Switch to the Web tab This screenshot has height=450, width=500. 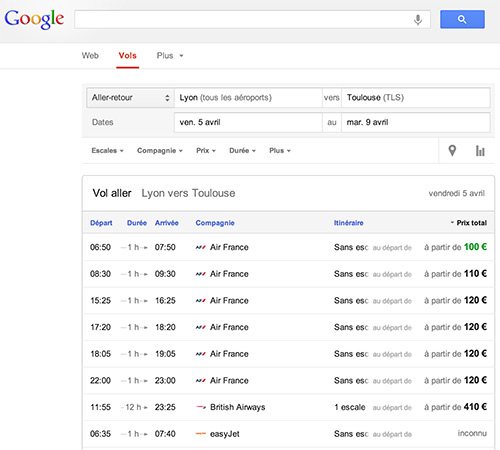tap(90, 56)
